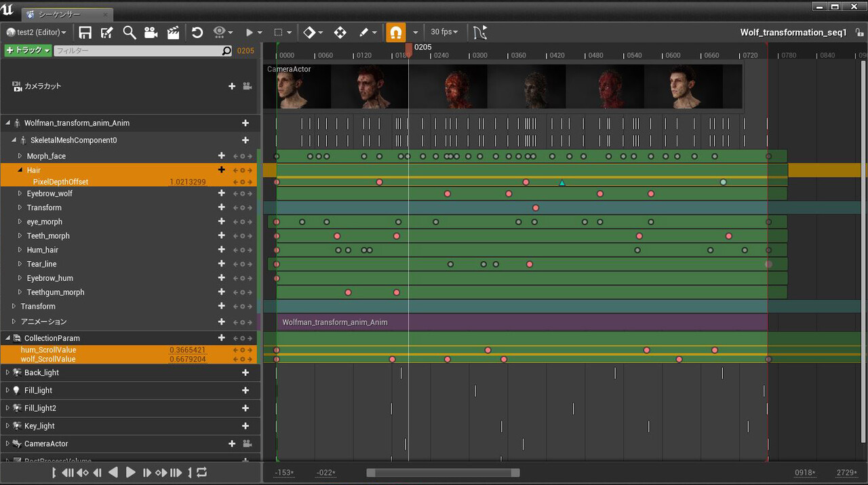The height and width of the screenshot is (485, 868).
Task: Open the Render Movie clapperboard icon
Action: coord(173,32)
